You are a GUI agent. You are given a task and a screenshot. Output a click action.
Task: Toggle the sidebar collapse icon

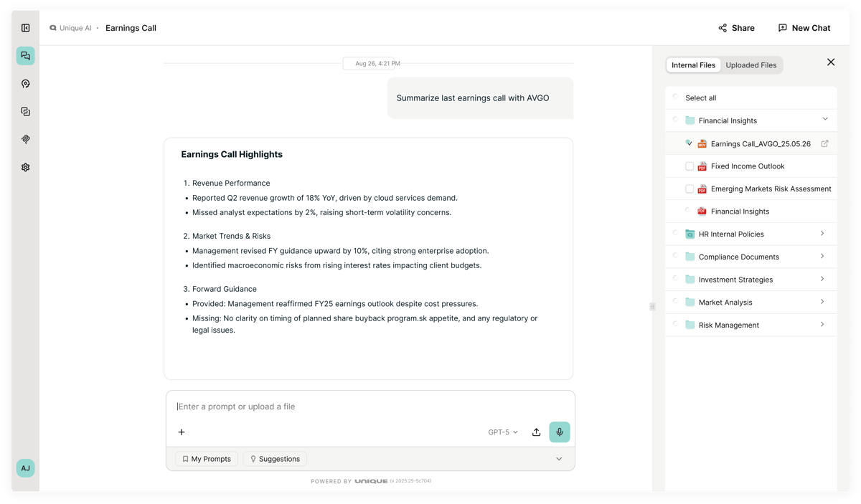tap(26, 28)
